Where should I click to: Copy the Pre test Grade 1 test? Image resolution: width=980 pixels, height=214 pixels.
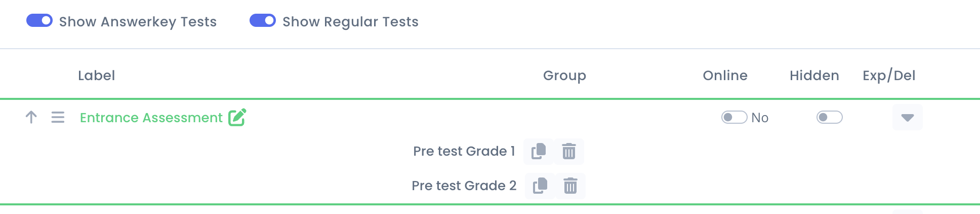[539, 151]
